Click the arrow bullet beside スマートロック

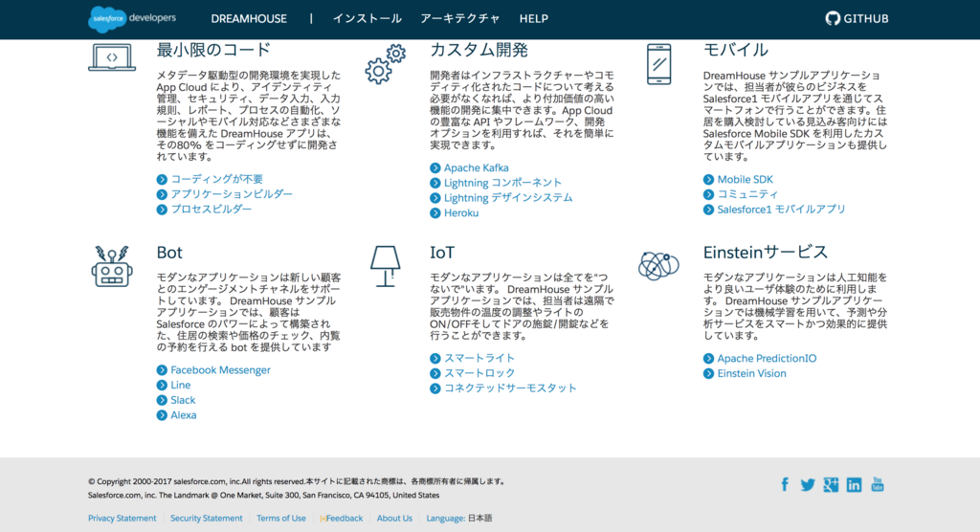[435, 374]
